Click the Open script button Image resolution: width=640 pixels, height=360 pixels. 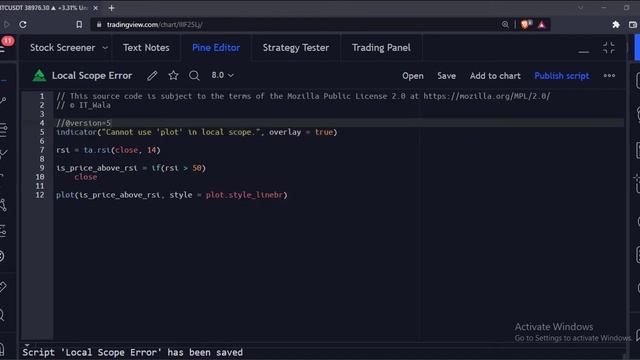pyautogui.click(x=413, y=76)
